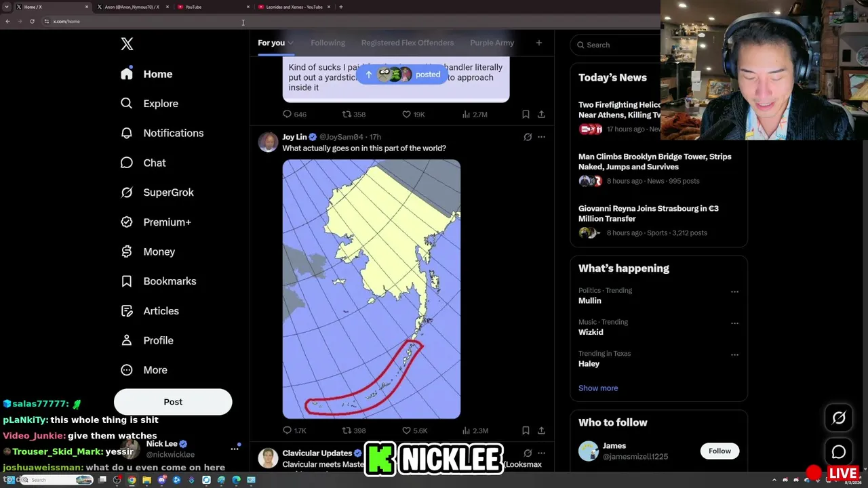Open the More menu in the sidebar
Viewport: 868px width, 488px height.
pyautogui.click(x=143, y=370)
